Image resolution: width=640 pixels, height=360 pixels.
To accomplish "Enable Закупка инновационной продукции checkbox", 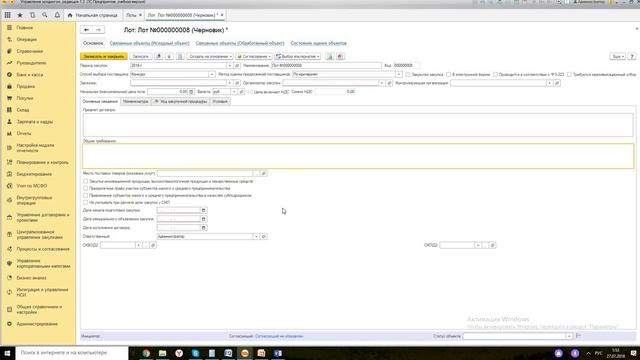I will [85, 181].
